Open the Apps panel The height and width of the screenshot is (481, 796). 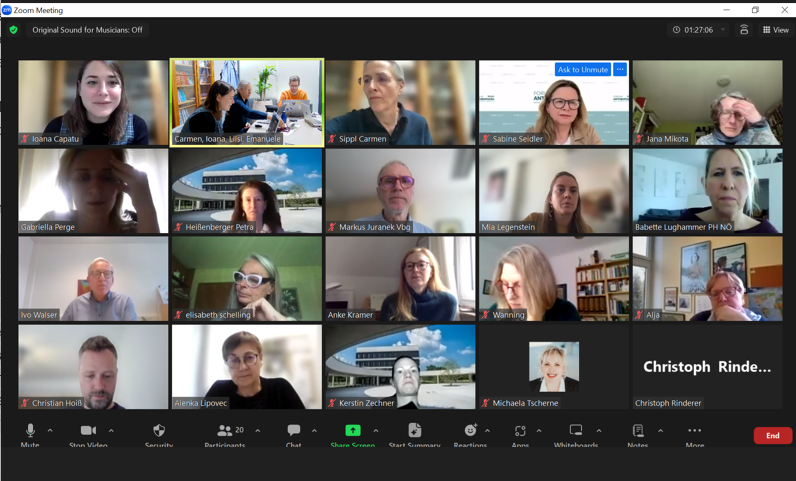[520, 432]
